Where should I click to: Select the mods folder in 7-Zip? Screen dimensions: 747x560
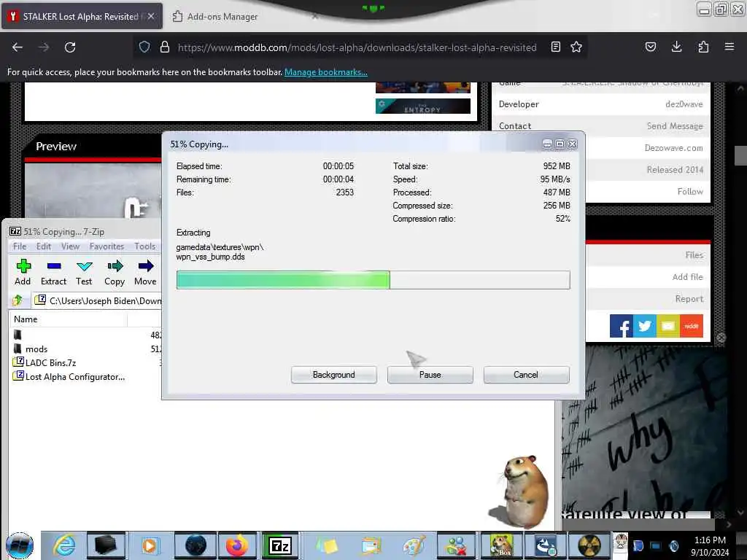click(x=36, y=349)
